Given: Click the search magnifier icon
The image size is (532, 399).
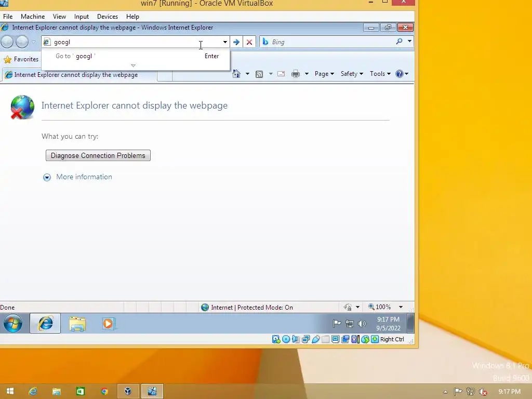Looking at the screenshot, I should 400,42.
